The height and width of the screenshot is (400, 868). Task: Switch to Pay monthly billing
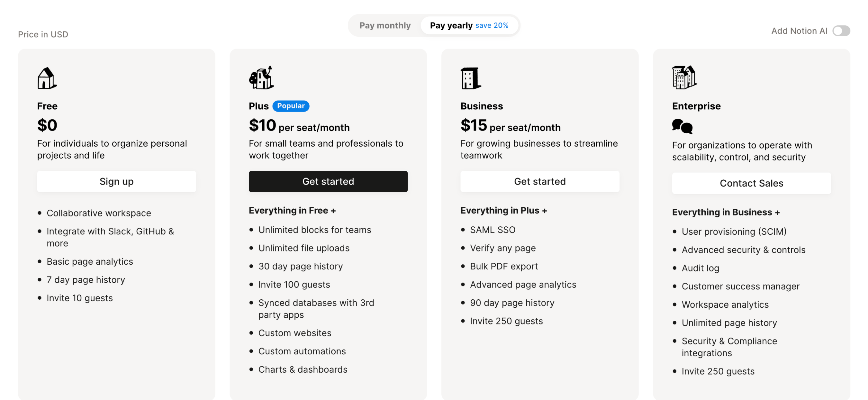pyautogui.click(x=385, y=25)
